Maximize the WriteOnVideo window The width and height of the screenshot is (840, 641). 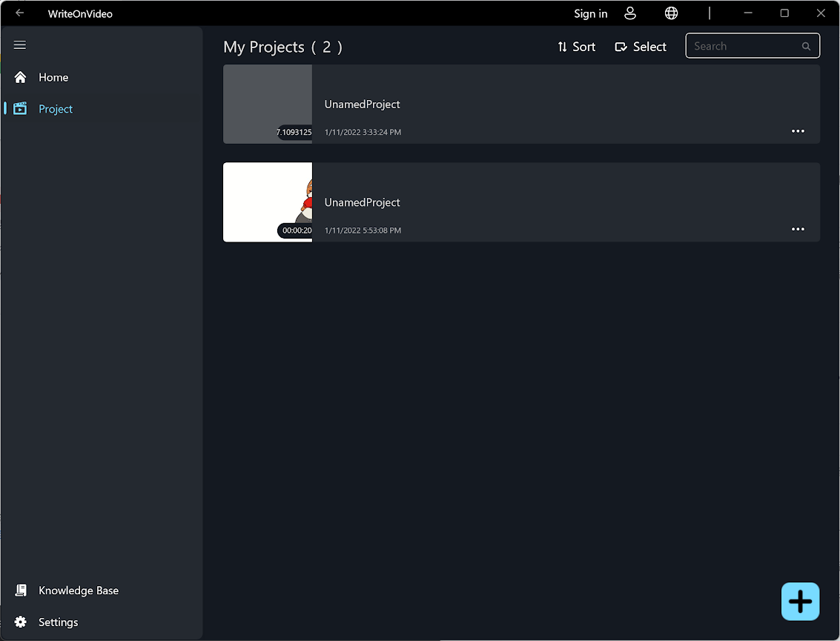tap(784, 13)
